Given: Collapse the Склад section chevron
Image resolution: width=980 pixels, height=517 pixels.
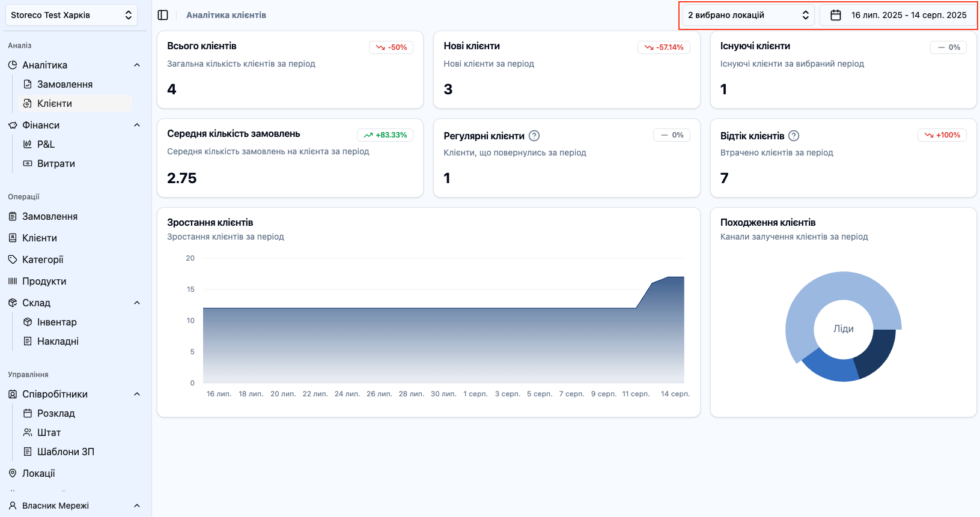Looking at the screenshot, I should pos(136,303).
